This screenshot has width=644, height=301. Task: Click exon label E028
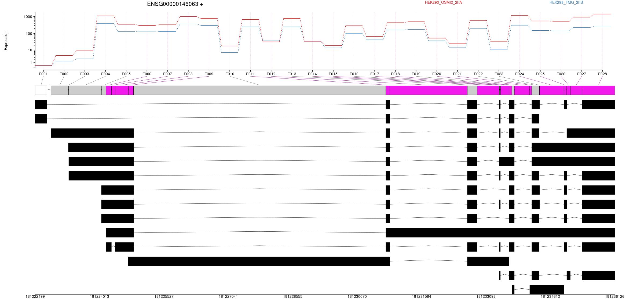point(602,74)
